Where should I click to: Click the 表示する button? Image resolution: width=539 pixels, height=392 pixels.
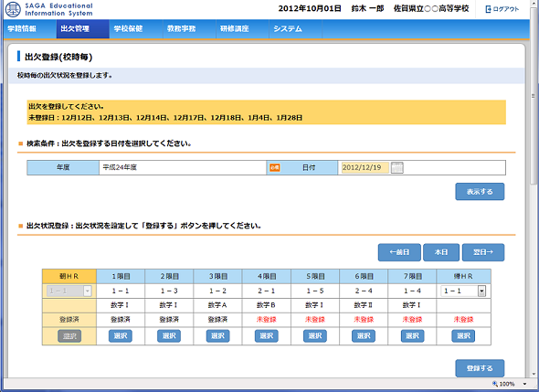[x=480, y=192]
